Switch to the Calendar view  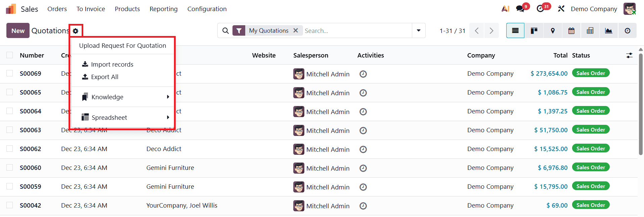point(571,30)
